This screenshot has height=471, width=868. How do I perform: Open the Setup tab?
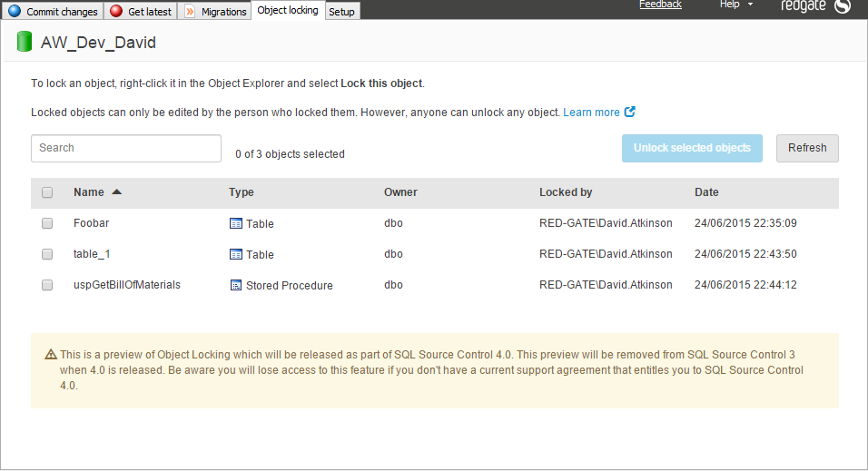342,12
